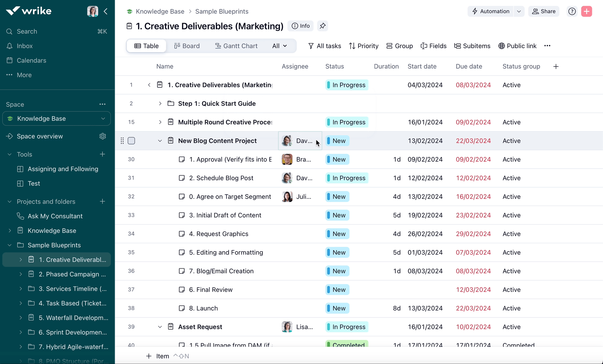Add a new column with plus icon
Screen dimensions: 603x364
556,67
